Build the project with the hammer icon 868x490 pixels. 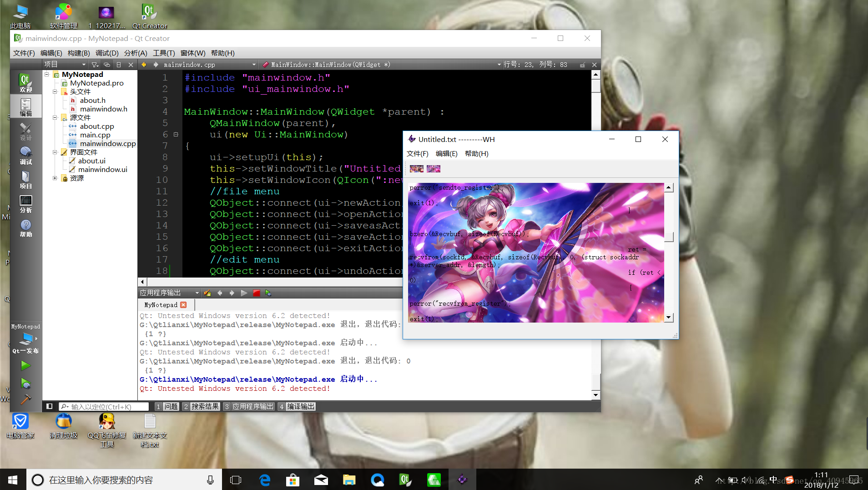(26, 399)
